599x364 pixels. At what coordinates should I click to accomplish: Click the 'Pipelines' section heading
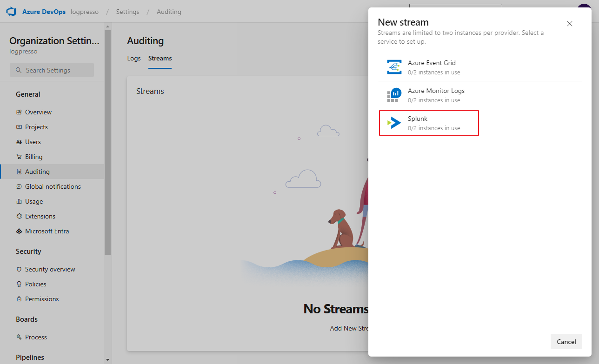[x=30, y=357]
